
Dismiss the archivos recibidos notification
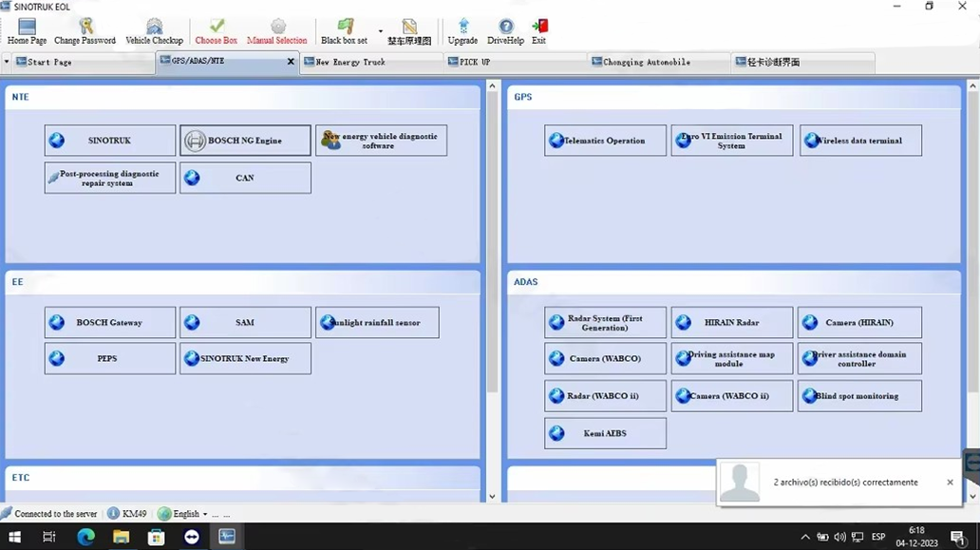950,483
